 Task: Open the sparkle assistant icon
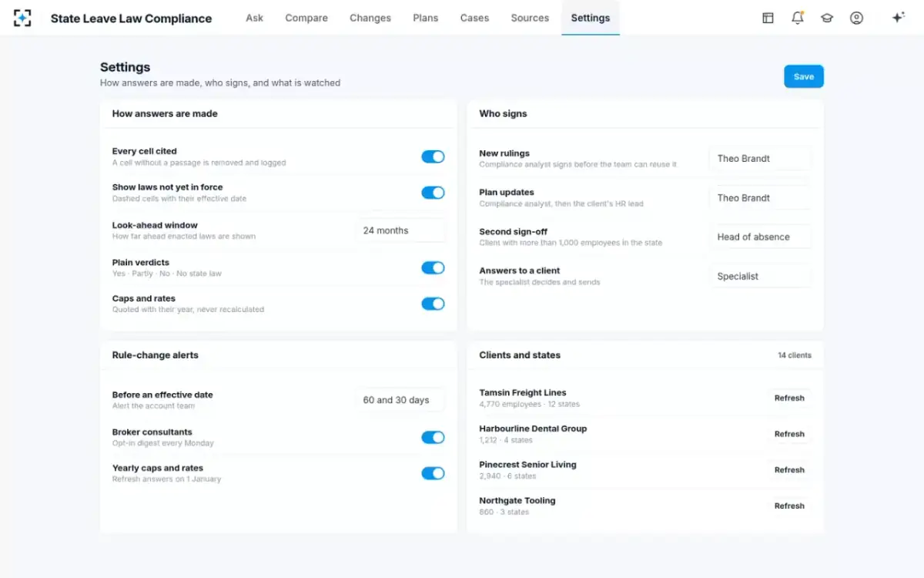point(898,18)
